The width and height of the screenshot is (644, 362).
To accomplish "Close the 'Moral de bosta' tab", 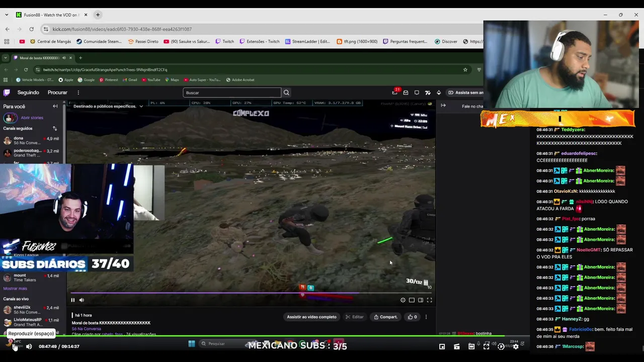I will [70, 58].
